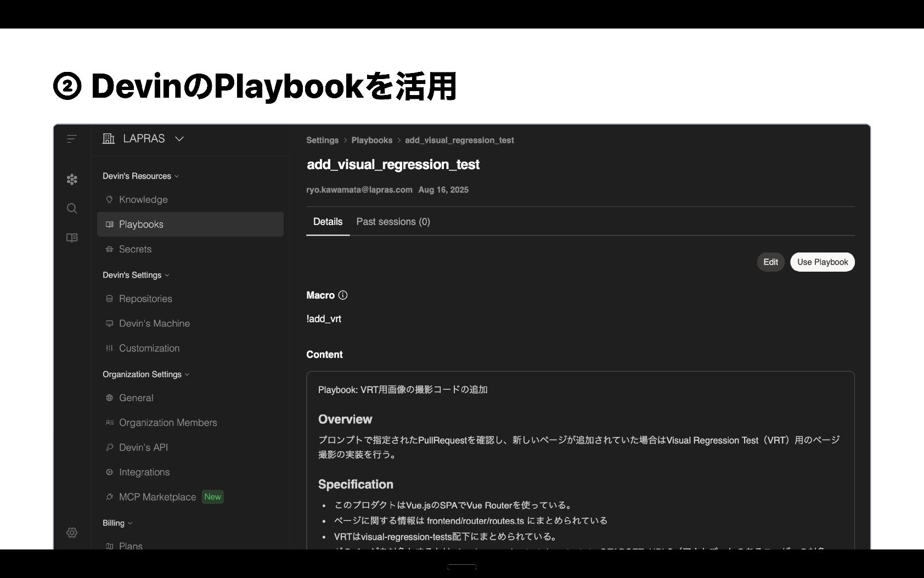Open MCP Marketplace page
The height and width of the screenshot is (578, 924).
pyautogui.click(x=190, y=497)
